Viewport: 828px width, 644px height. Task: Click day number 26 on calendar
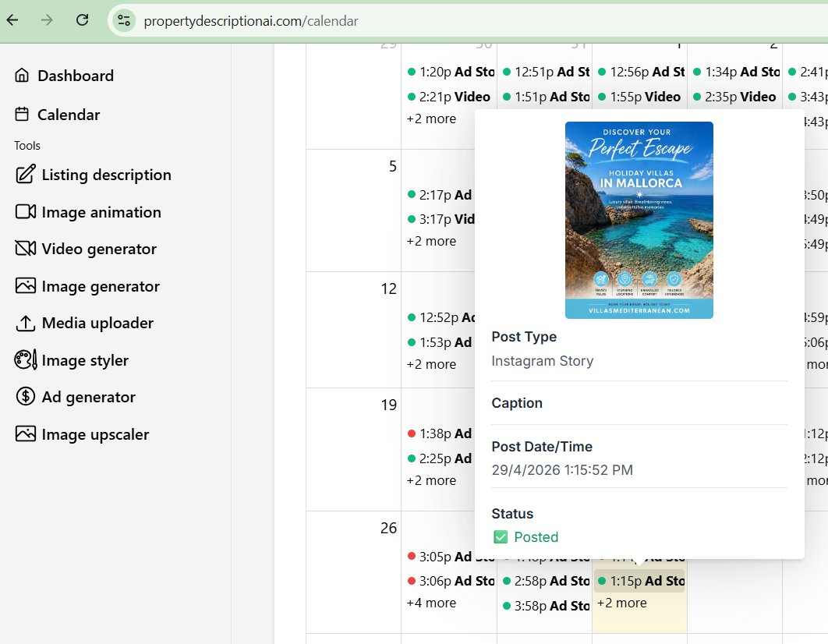click(x=388, y=528)
